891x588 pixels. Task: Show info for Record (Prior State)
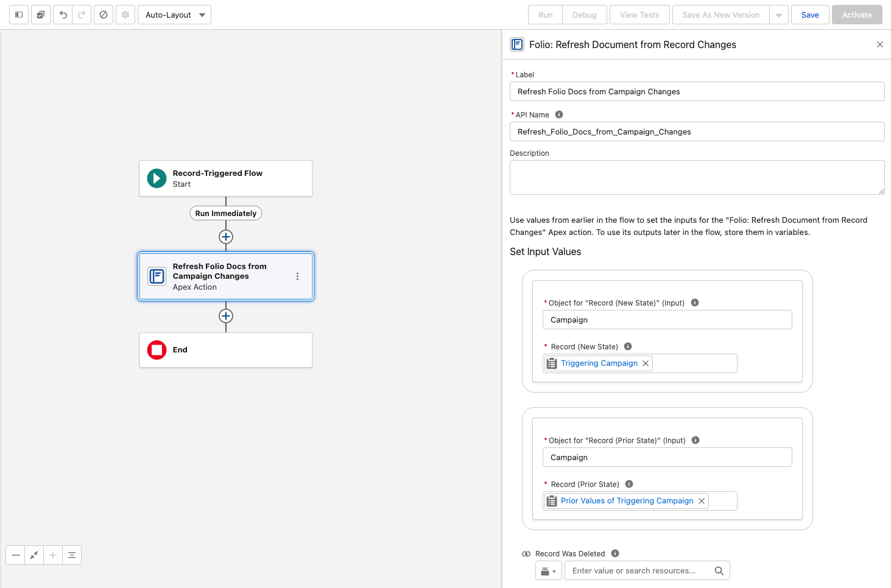[x=629, y=484]
